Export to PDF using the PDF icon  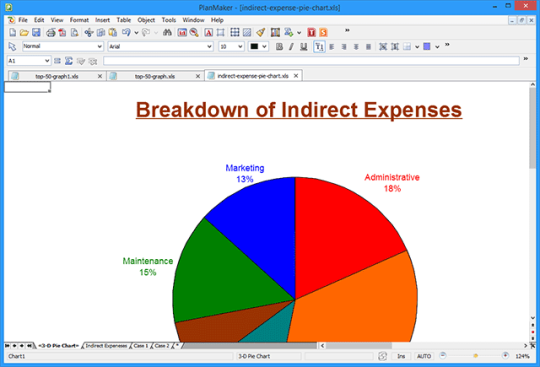pos(62,32)
